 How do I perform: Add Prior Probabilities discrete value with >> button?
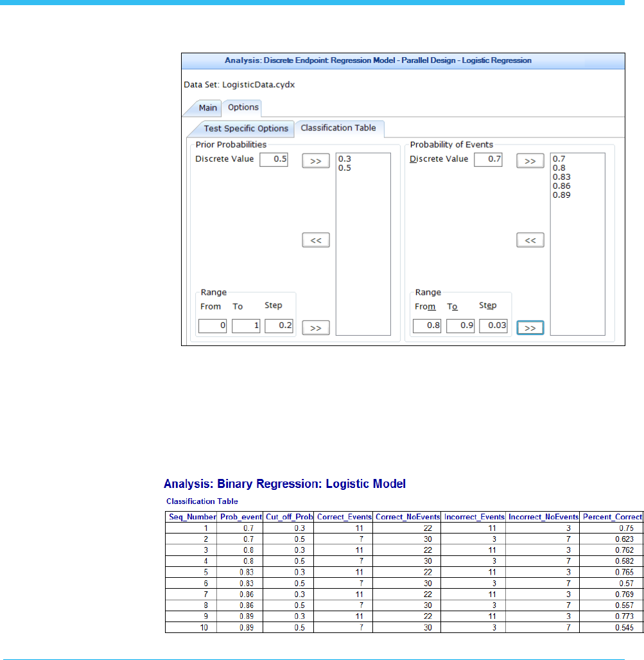tap(316, 161)
